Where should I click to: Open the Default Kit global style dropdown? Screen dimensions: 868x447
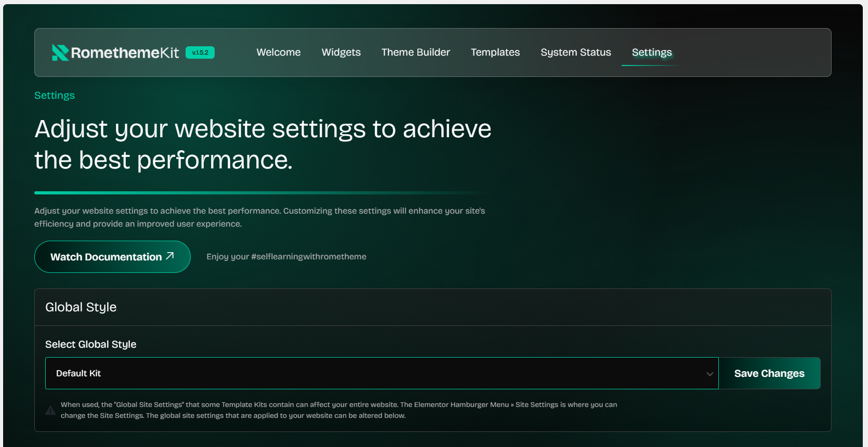pyautogui.click(x=382, y=373)
